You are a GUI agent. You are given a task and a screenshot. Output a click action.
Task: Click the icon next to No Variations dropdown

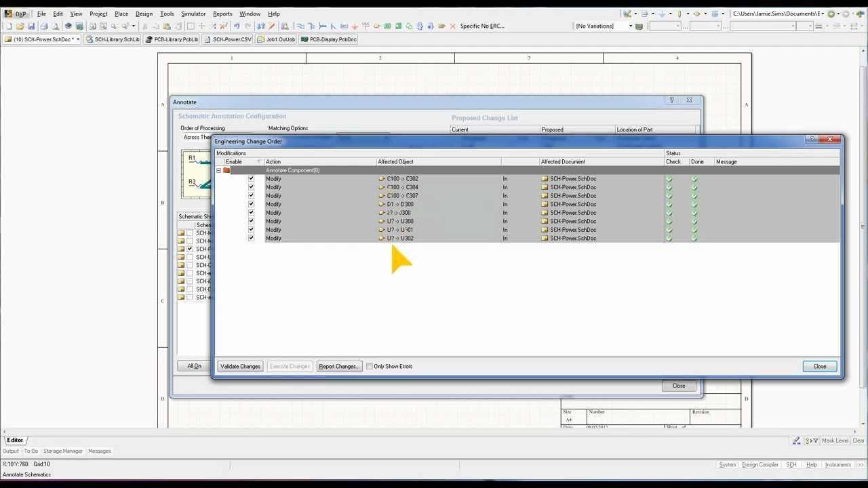pos(639,26)
